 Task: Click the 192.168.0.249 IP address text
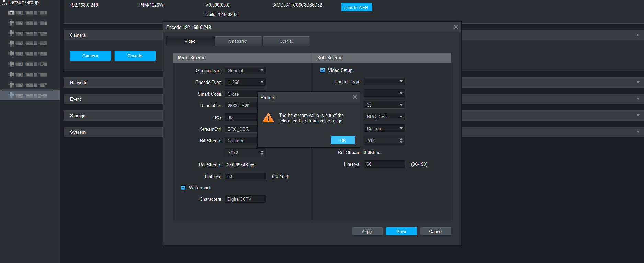(84, 5)
